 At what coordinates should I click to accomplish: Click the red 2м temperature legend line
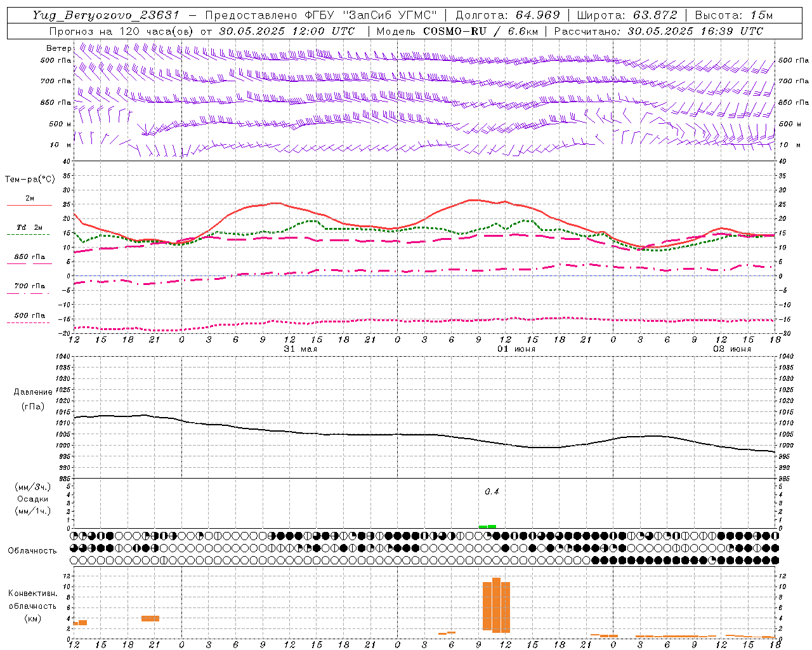[29, 205]
